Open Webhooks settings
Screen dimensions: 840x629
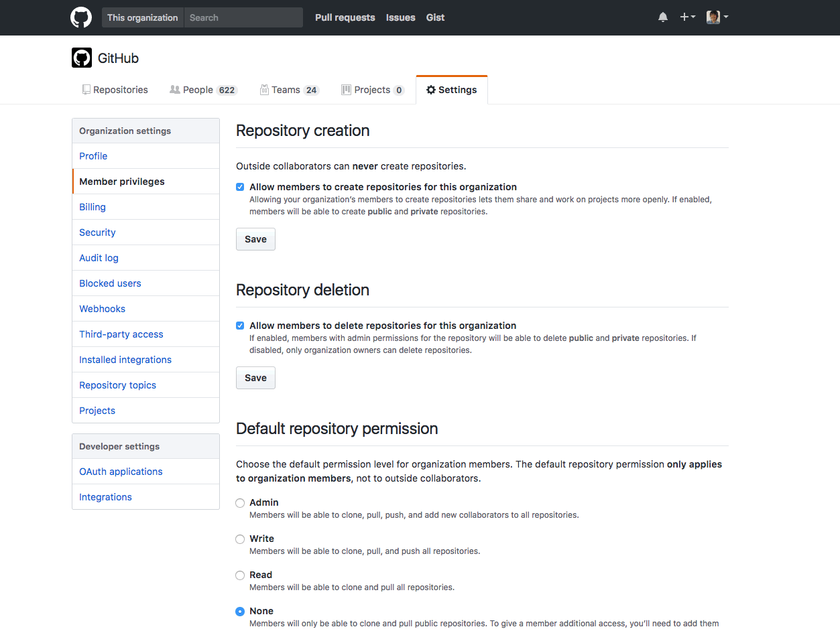(145, 309)
